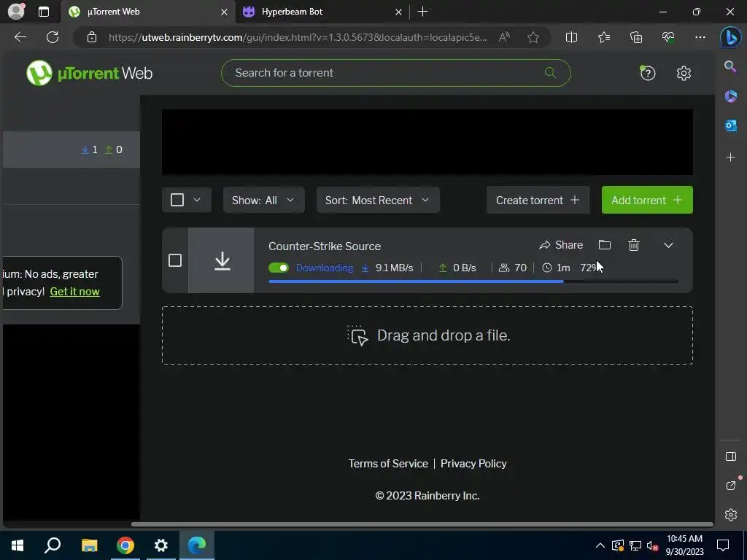Open µTorrent settings gear icon
The height and width of the screenshot is (560, 747).
[684, 73]
